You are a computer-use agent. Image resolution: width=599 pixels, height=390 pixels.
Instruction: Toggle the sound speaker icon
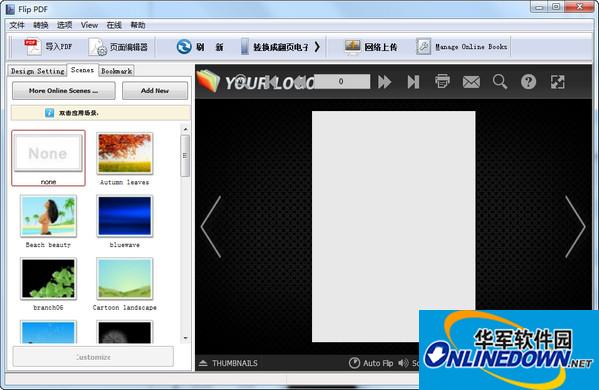pos(403,363)
